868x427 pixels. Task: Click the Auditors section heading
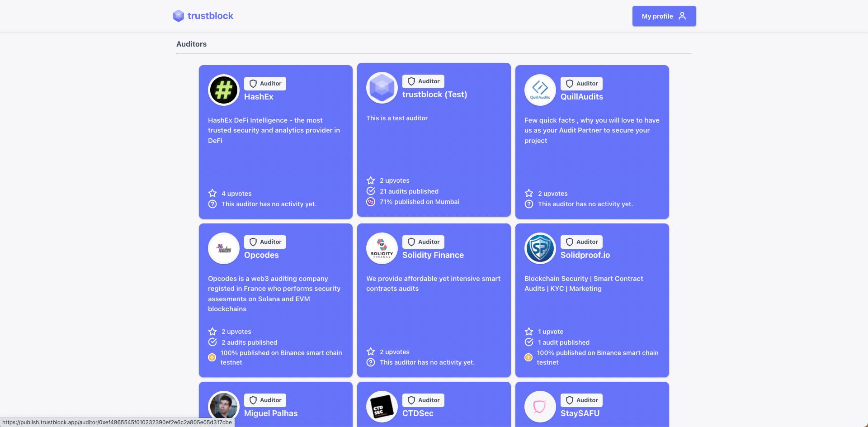(x=191, y=44)
